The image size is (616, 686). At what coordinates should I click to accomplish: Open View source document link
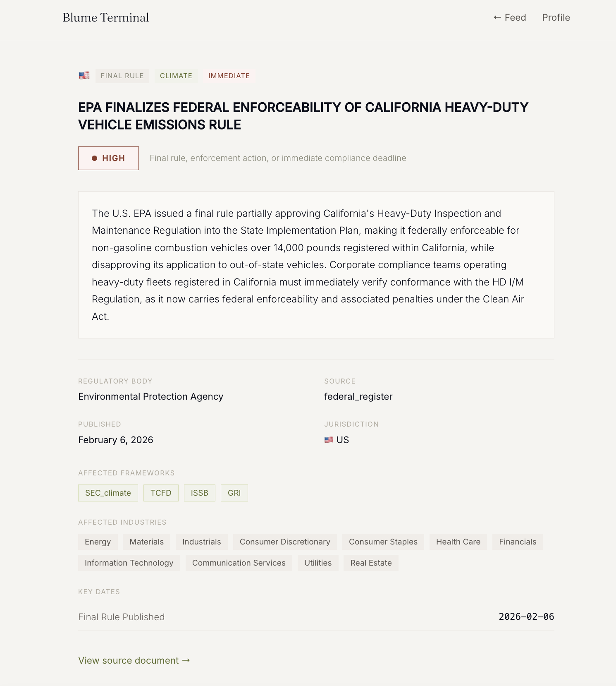(x=128, y=660)
